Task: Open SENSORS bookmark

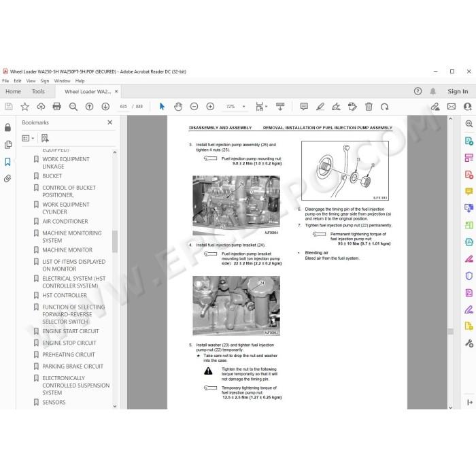Action: (54, 403)
